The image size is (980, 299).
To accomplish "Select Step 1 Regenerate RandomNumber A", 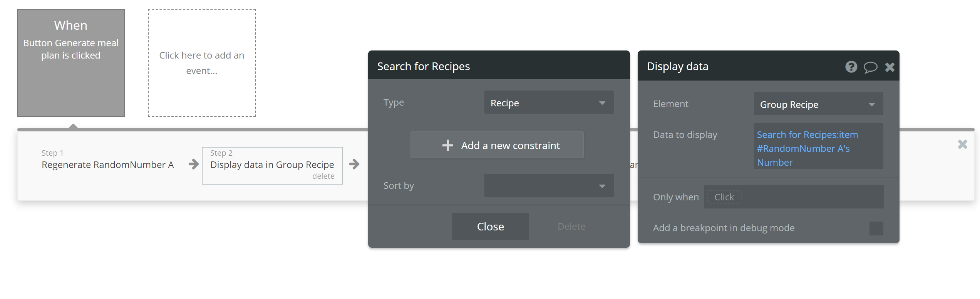I will click(107, 165).
